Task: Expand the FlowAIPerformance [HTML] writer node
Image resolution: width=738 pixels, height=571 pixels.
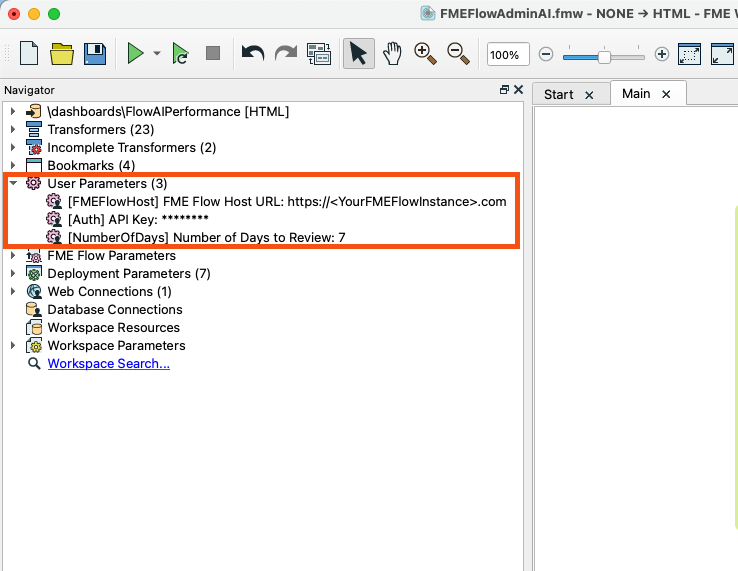Action: click(13, 111)
